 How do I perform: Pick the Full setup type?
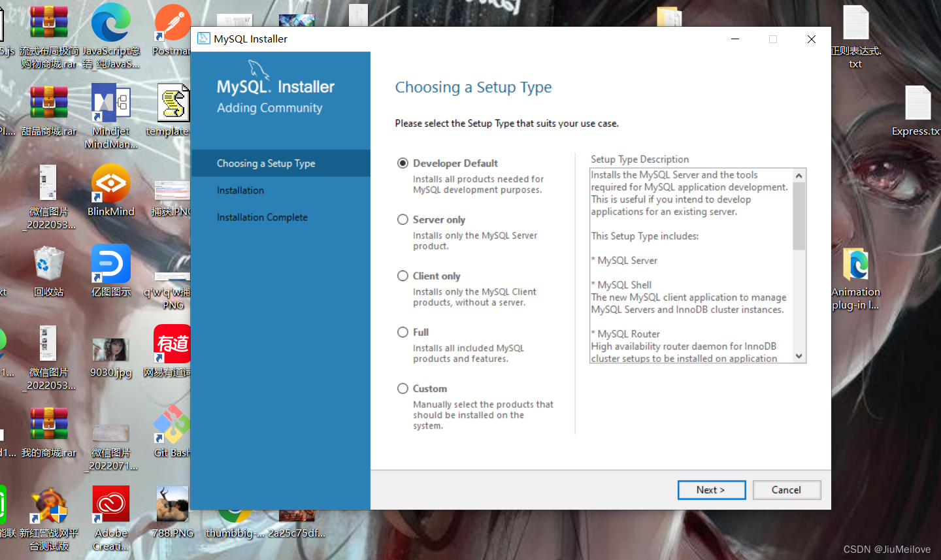pos(403,332)
